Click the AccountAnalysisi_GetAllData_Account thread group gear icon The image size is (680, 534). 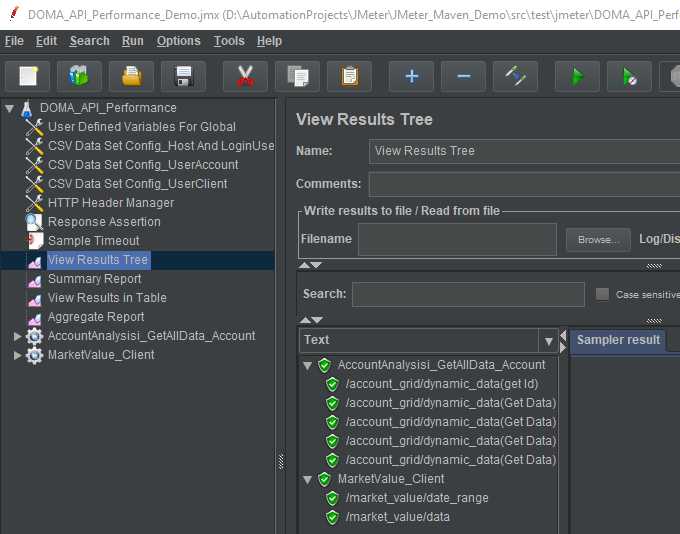(x=35, y=336)
